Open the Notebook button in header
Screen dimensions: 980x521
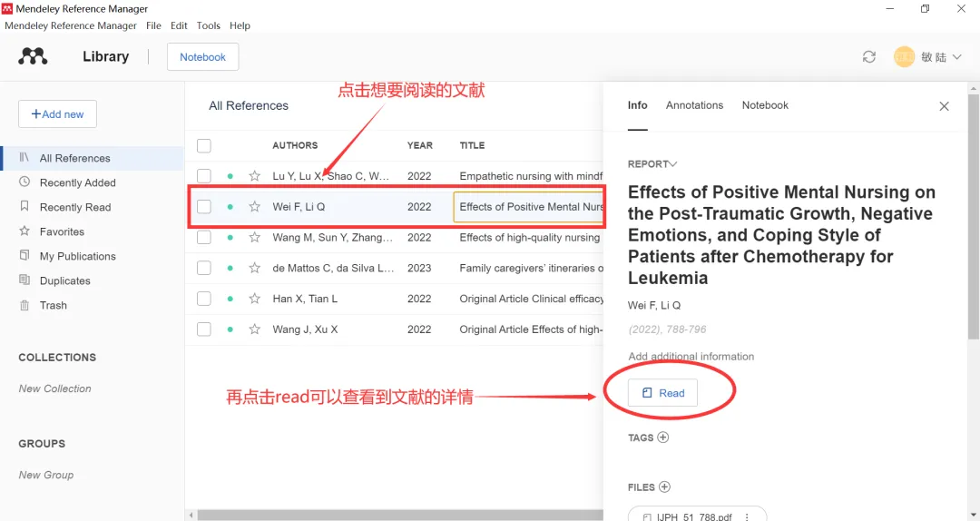(202, 57)
